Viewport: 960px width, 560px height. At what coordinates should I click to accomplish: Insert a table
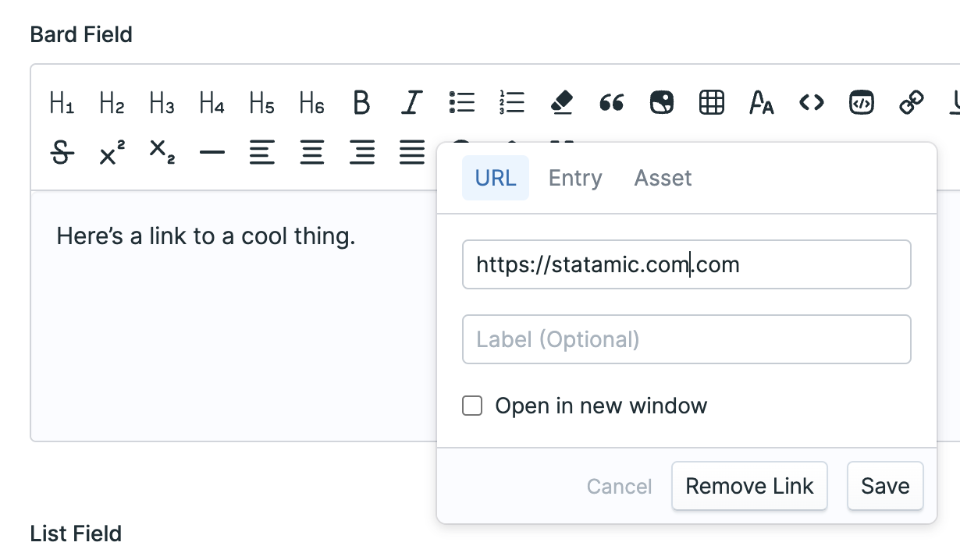[x=711, y=102]
